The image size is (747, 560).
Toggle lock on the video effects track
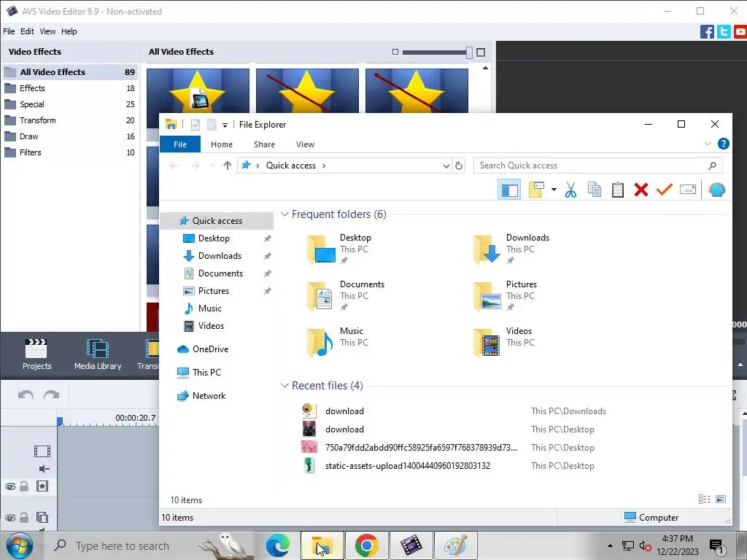click(x=24, y=486)
